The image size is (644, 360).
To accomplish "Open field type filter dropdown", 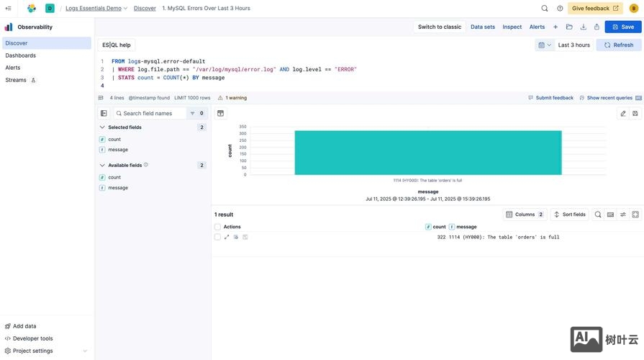I will pyautogui.click(x=196, y=113).
